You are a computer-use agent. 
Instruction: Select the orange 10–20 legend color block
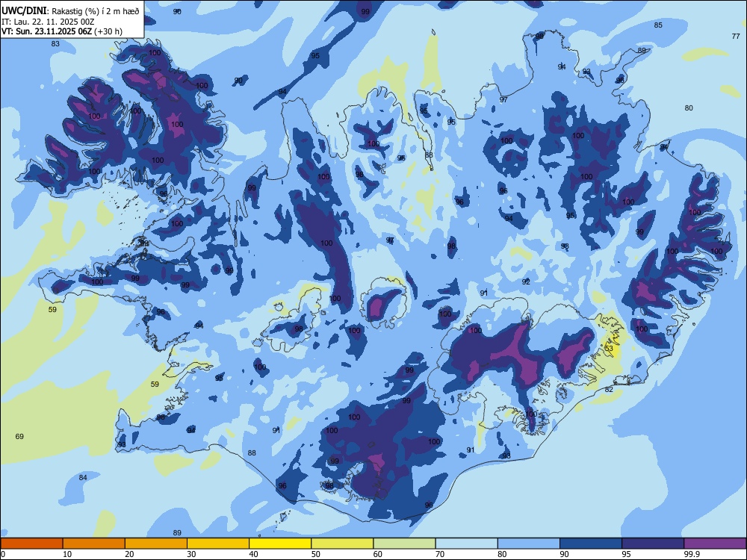pos(94,544)
